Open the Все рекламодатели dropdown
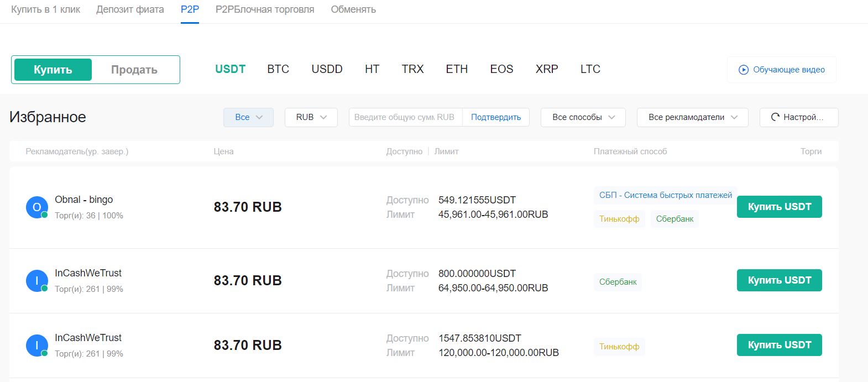 coord(693,117)
